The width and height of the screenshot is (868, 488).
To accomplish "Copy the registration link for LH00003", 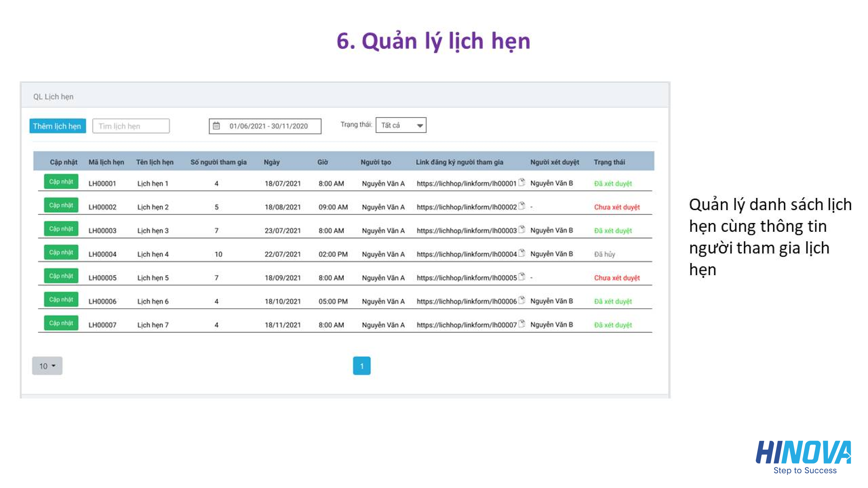I will [522, 229].
